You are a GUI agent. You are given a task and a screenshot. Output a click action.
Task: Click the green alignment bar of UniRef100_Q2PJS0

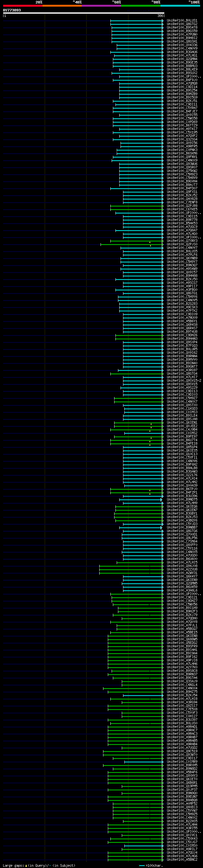click(x=132, y=244)
